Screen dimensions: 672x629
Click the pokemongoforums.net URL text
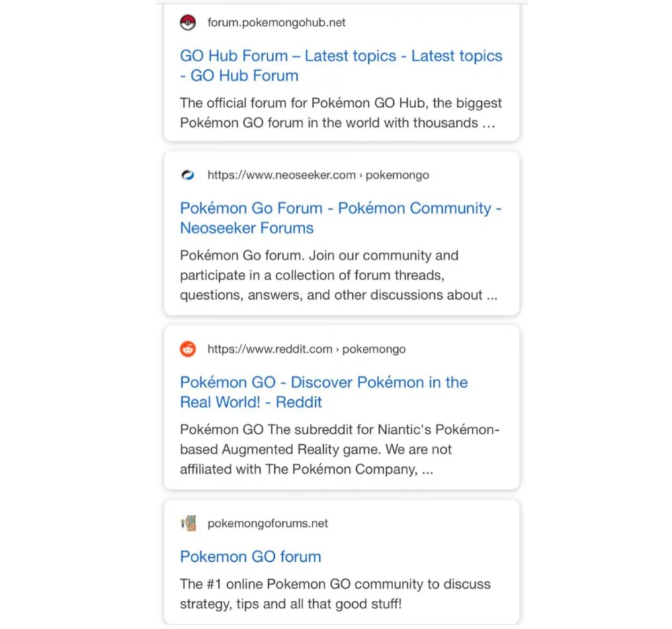[267, 523]
